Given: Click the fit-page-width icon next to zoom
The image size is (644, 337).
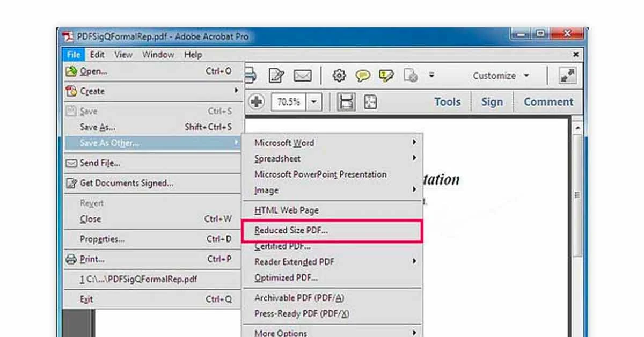Looking at the screenshot, I should pos(345,101).
